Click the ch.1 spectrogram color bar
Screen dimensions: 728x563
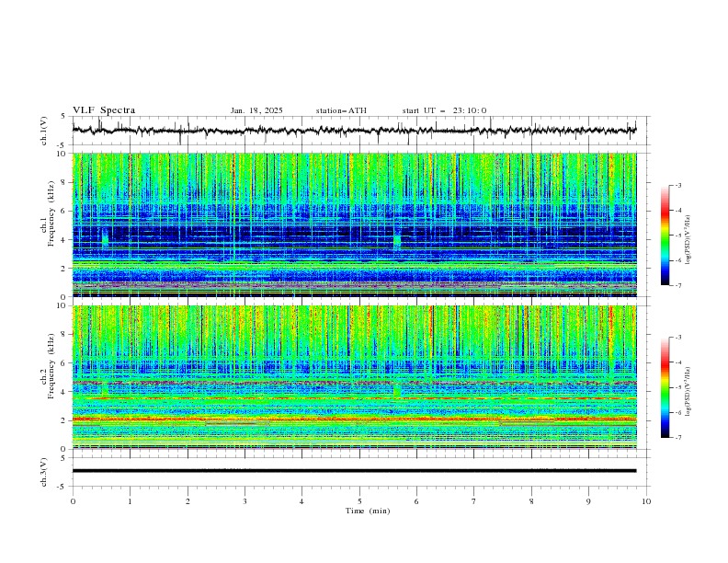pyautogui.click(x=665, y=236)
